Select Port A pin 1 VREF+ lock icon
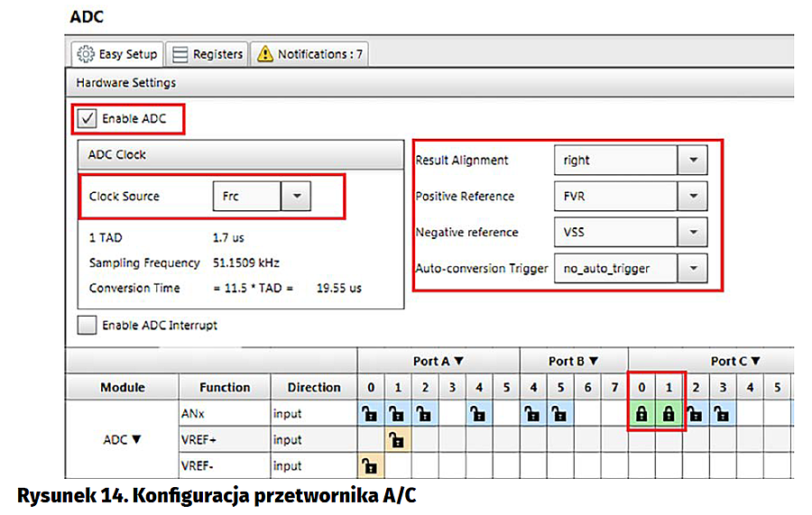Screen dimensions: 812x515 tap(395, 440)
